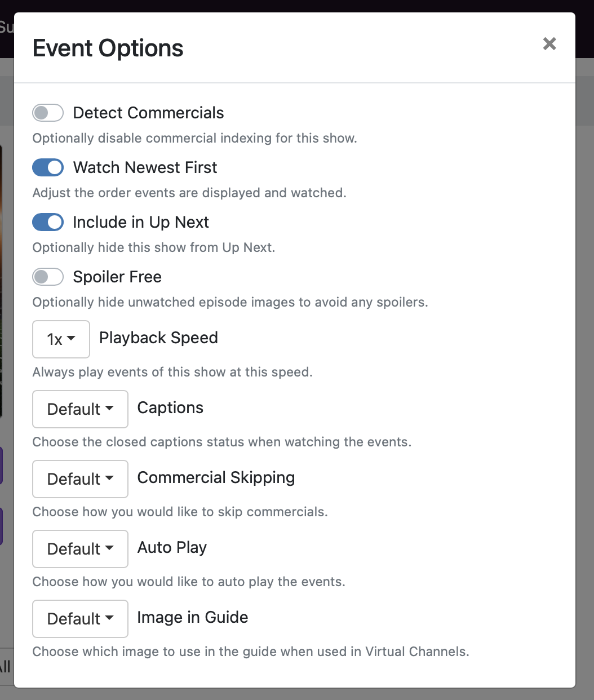Click the Playback Speed label

point(158,338)
